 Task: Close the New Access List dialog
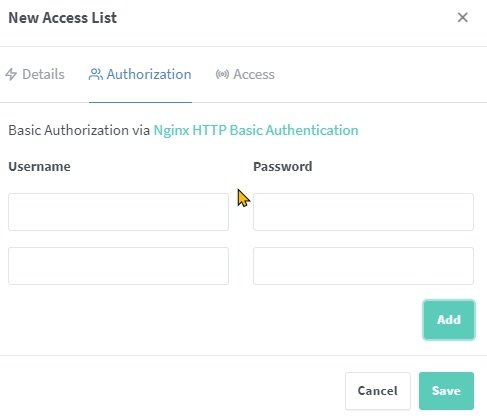pyautogui.click(x=462, y=17)
